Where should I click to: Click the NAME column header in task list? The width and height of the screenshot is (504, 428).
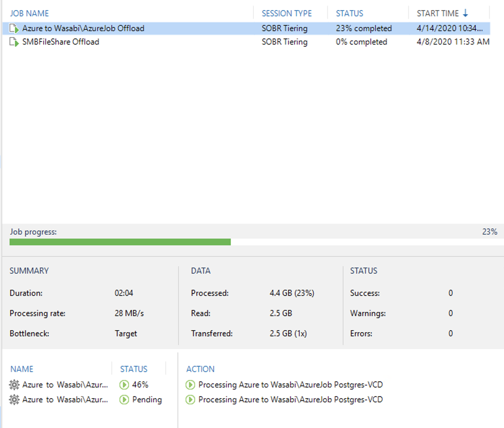coord(22,369)
